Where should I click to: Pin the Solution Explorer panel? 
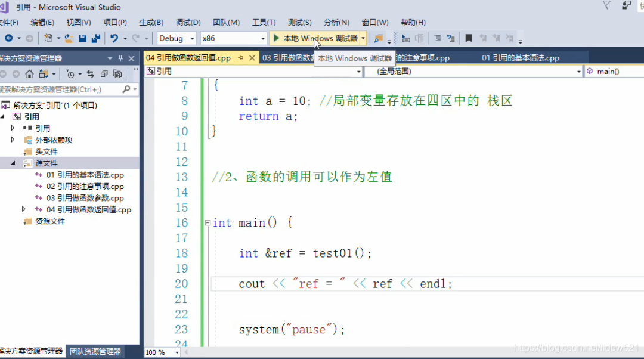[120, 58]
